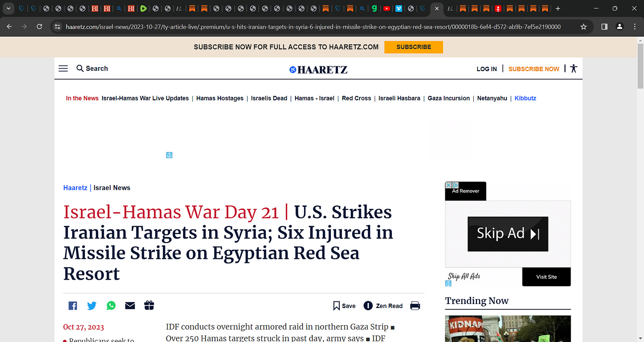The image size is (644, 342).
Task: Save article with the bookmark icon
Action: (x=336, y=306)
